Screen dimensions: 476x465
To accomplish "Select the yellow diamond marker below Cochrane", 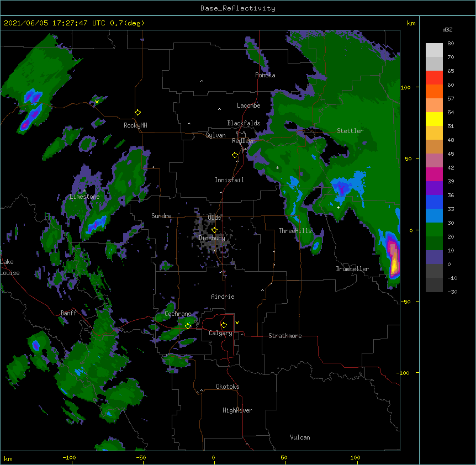I will pyautogui.click(x=188, y=326).
